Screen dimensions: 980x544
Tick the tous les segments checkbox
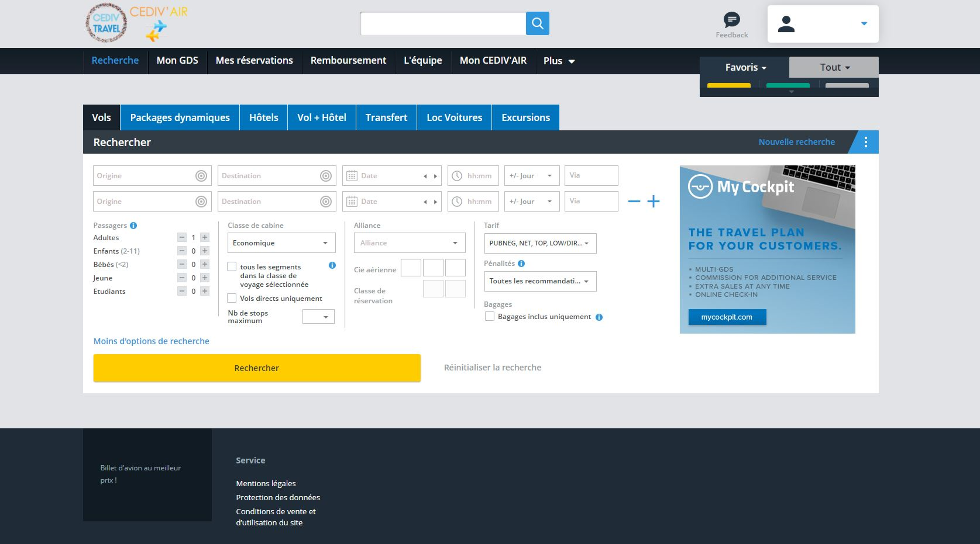tap(232, 267)
